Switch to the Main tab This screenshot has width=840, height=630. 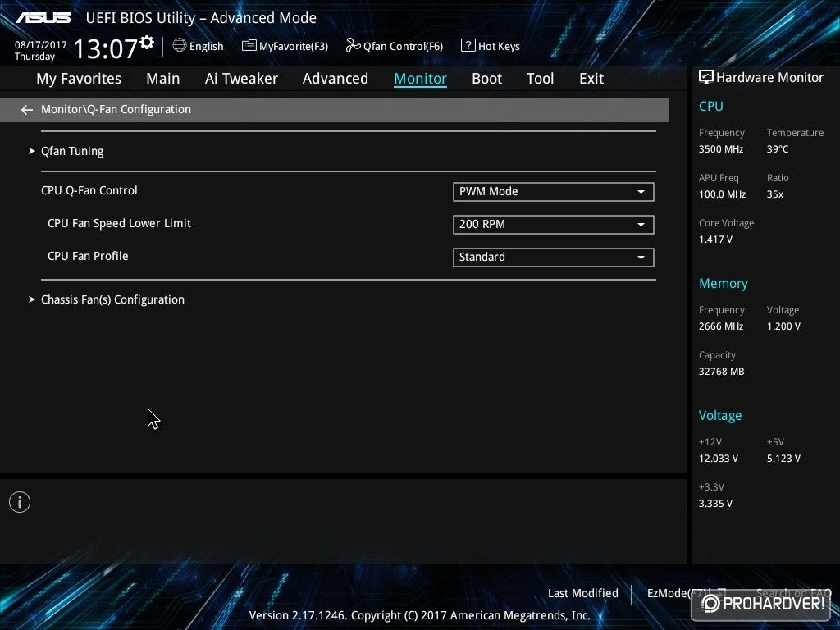tap(163, 79)
